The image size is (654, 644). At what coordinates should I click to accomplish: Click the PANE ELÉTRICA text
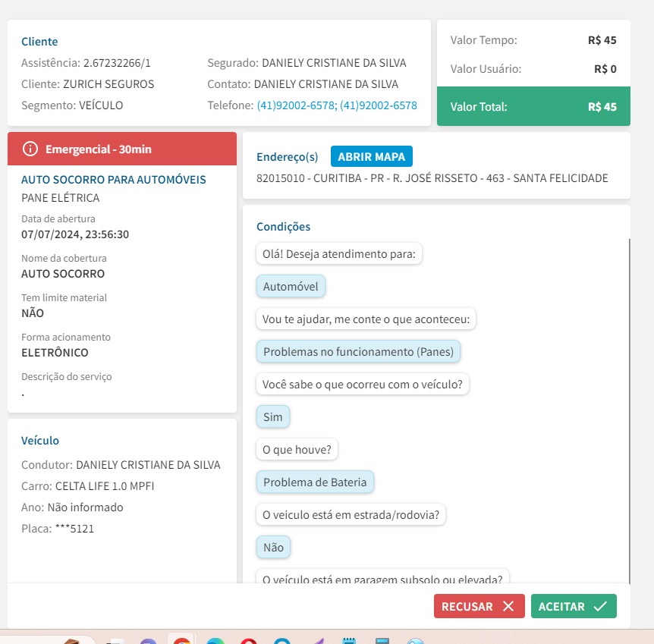[x=61, y=198]
